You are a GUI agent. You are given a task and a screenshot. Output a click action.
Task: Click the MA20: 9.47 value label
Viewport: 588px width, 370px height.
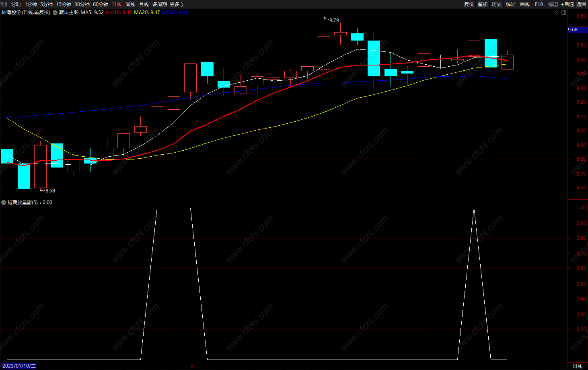(x=147, y=12)
